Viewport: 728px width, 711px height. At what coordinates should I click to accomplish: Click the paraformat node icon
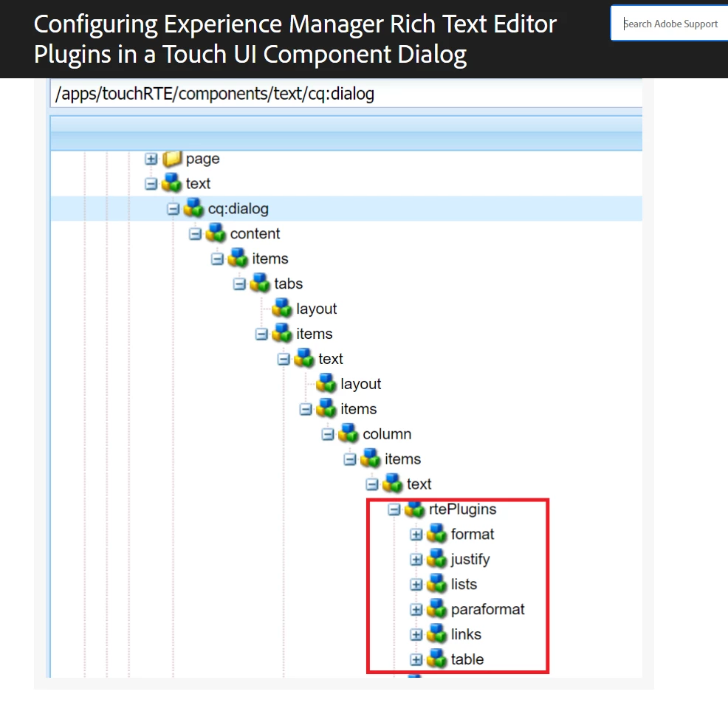[437, 609]
